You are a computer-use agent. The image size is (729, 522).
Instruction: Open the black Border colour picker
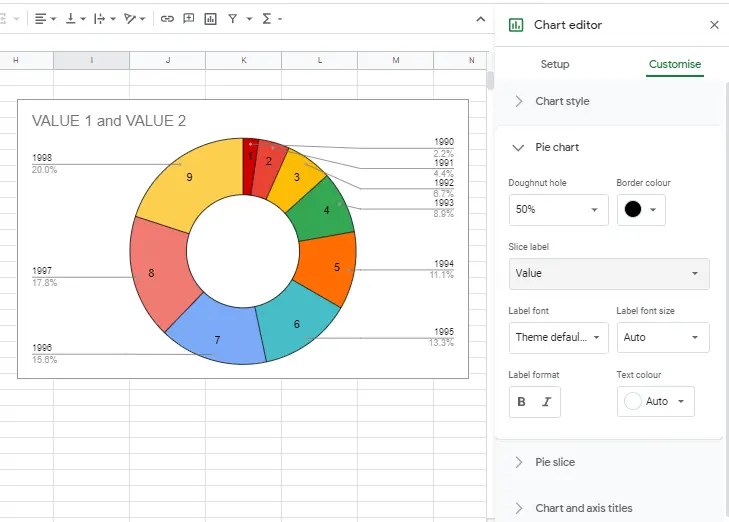(x=641, y=210)
